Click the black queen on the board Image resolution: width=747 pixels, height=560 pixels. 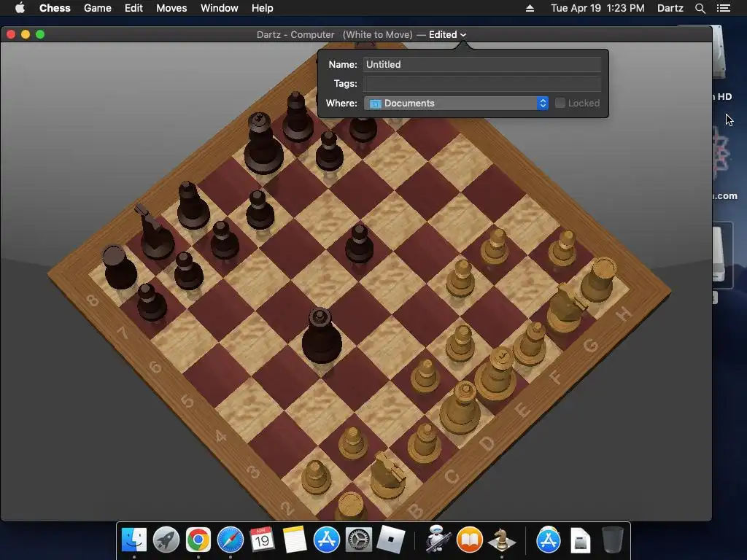click(322, 336)
